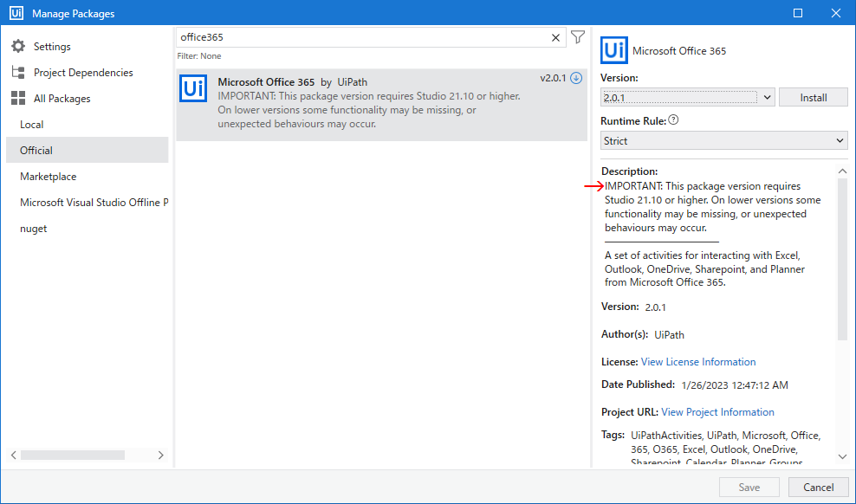Open the Runtime Rule Strict dropdown
Image resolution: width=856 pixels, height=504 pixels.
tap(724, 141)
